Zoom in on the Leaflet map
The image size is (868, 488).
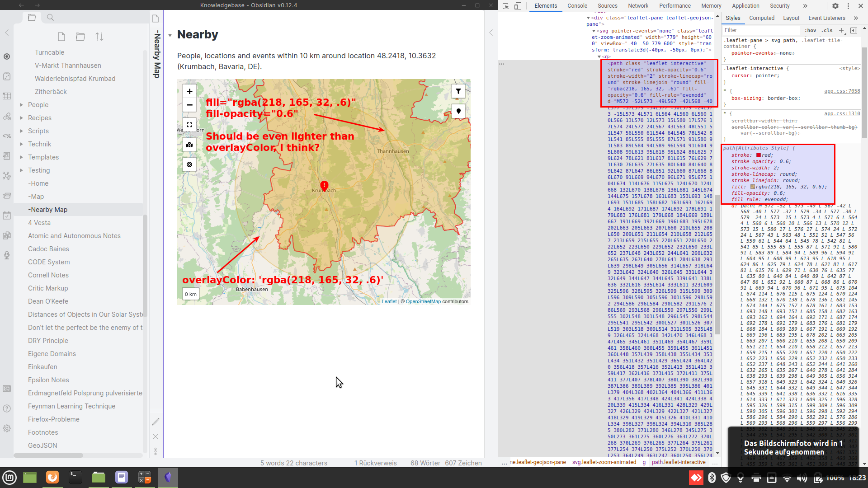point(189,91)
